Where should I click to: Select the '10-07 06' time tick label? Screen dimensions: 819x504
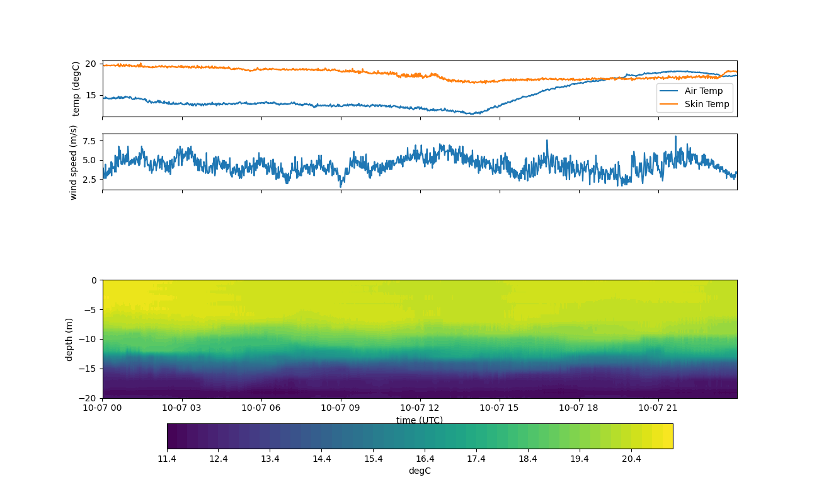pyautogui.click(x=261, y=408)
